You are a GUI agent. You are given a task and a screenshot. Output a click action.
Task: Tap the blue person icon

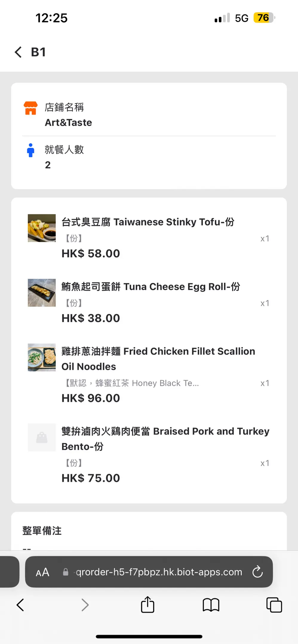(30, 150)
